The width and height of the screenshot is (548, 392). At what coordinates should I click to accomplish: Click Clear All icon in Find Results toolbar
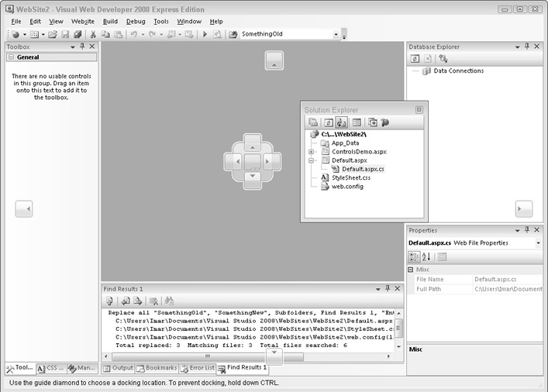coord(153,301)
